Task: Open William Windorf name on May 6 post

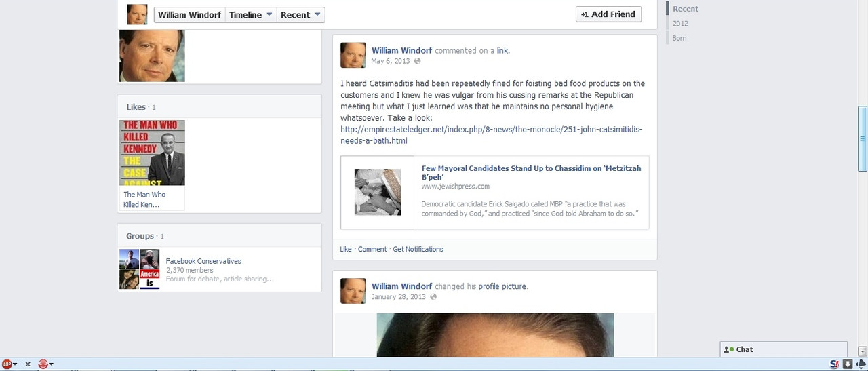Action: (401, 50)
